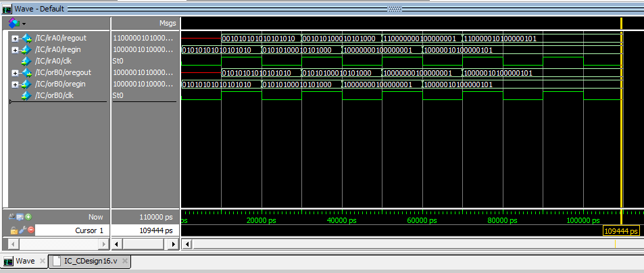644x273 pixels.
Task: Select the Wave tab
Action: coord(25,262)
